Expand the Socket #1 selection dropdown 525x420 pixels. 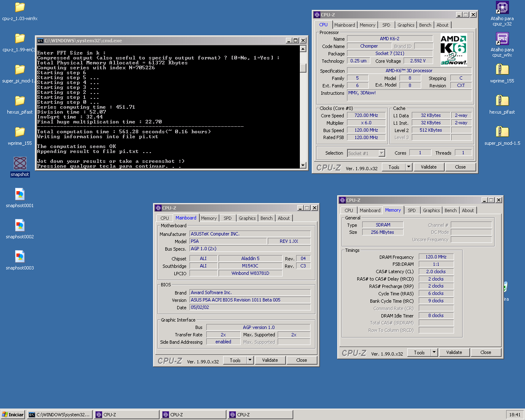381,153
